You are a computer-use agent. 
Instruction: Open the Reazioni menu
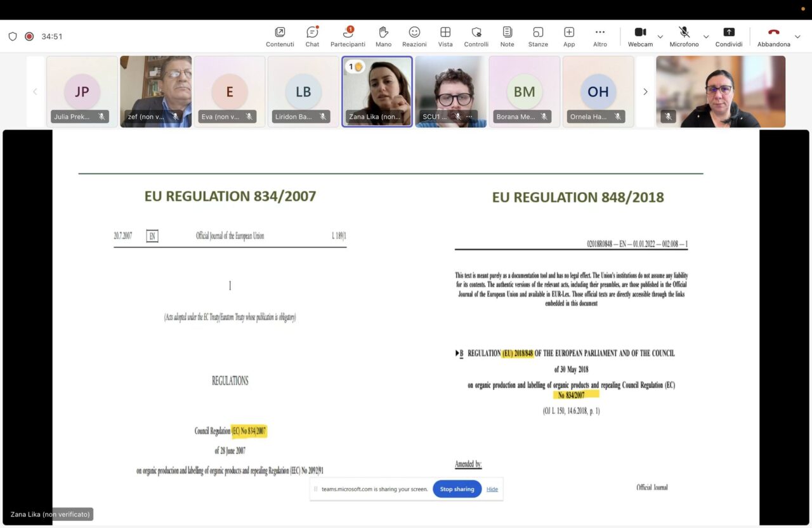(414, 36)
